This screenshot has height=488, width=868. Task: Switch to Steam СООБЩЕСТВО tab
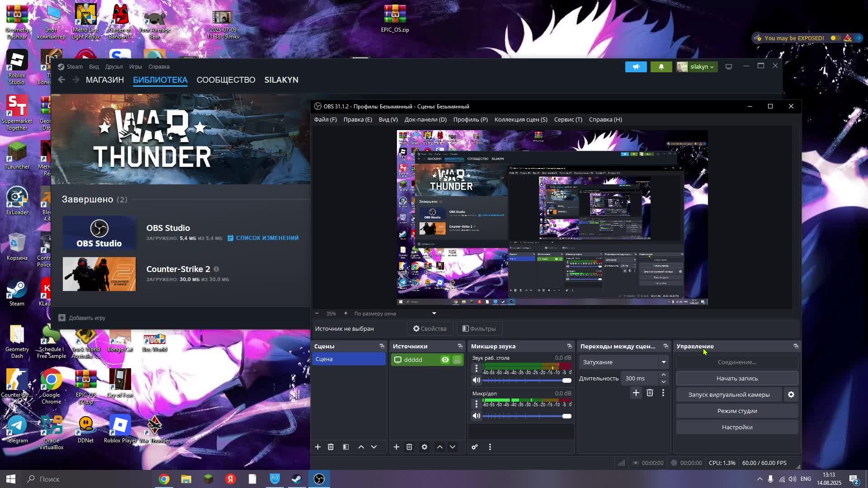click(226, 80)
